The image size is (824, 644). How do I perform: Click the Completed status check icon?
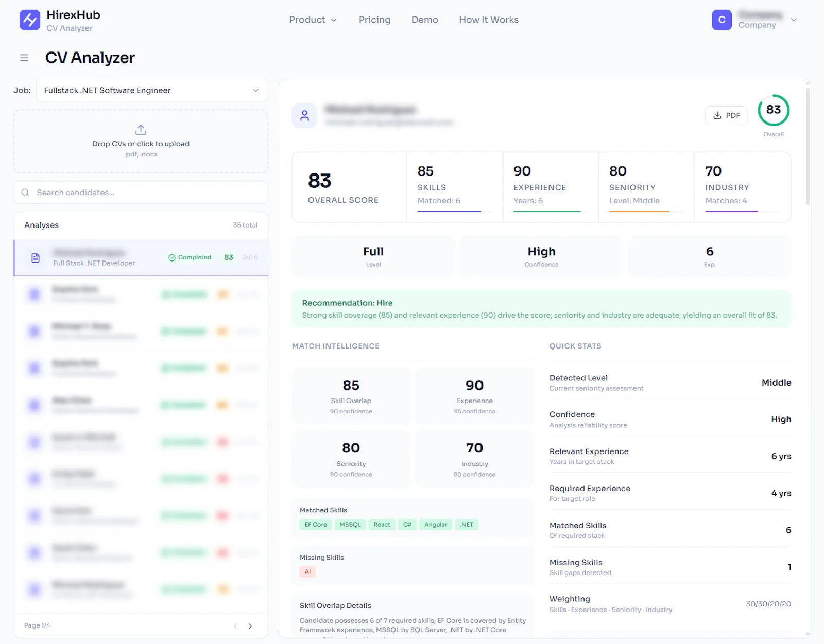pyautogui.click(x=172, y=257)
